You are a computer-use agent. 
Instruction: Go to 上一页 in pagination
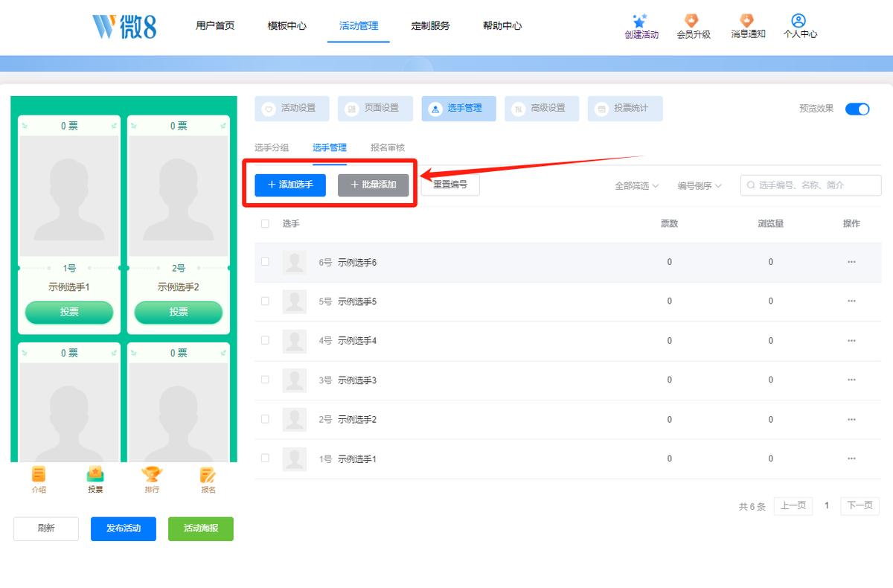click(793, 506)
